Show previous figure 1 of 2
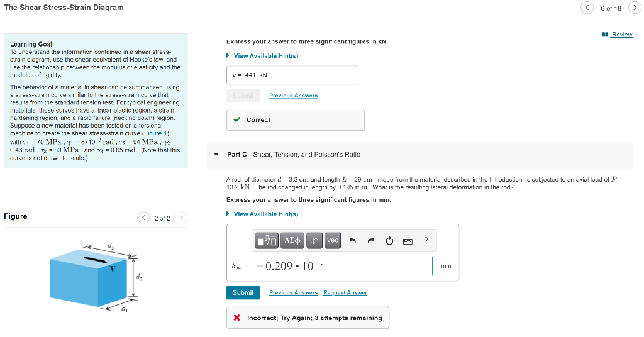This screenshot has height=337, width=644. click(143, 218)
